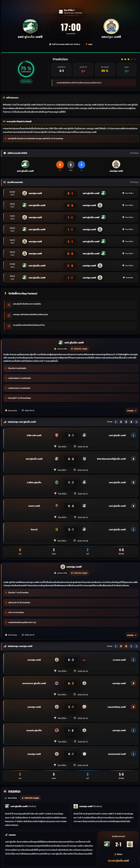Click the Nakhon Pathom FC crest in header
This screenshot has width=140, height=868.
[111, 26]
